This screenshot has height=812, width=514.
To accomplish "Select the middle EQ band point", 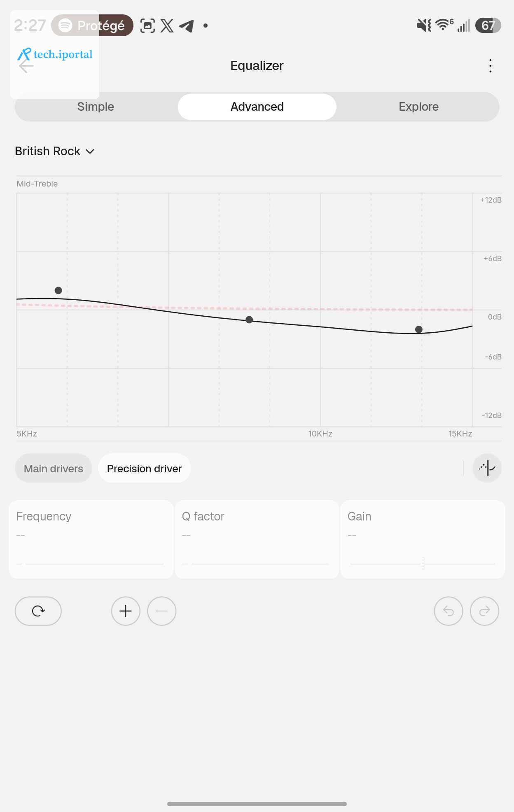I will point(249,320).
